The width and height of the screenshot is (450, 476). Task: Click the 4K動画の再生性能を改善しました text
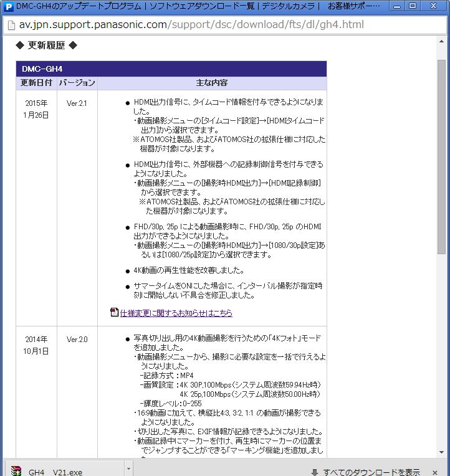click(x=189, y=270)
